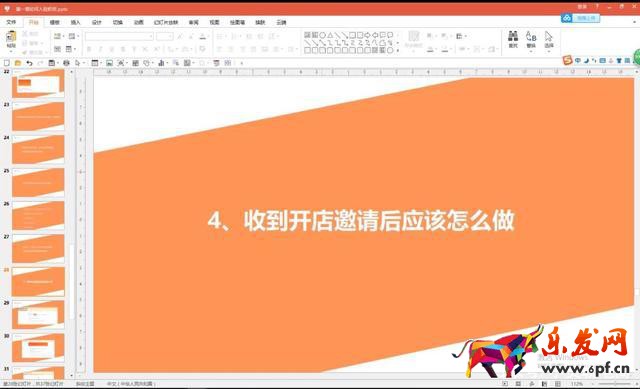The width and height of the screenshot is (640, 389).
Task: Select slide 29 thumbnail
Action: tap(38, 314)
